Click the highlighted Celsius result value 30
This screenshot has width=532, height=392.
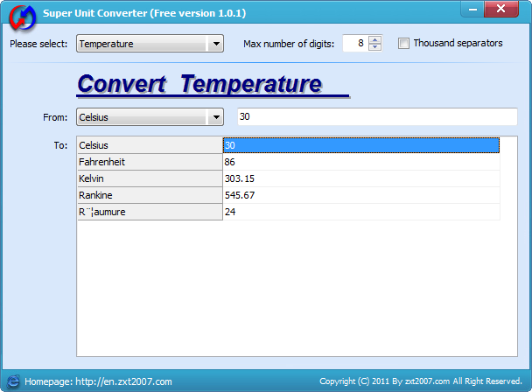361,145
